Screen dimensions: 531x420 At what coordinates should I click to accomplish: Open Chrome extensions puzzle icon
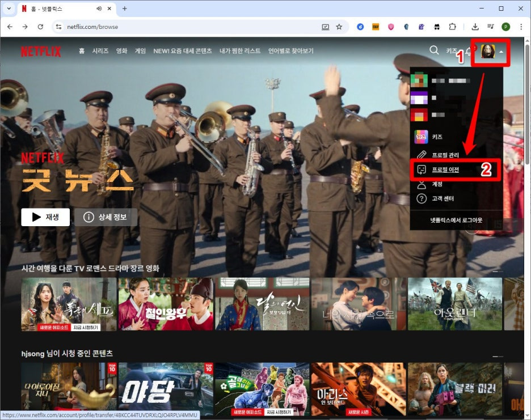point(453,27)
